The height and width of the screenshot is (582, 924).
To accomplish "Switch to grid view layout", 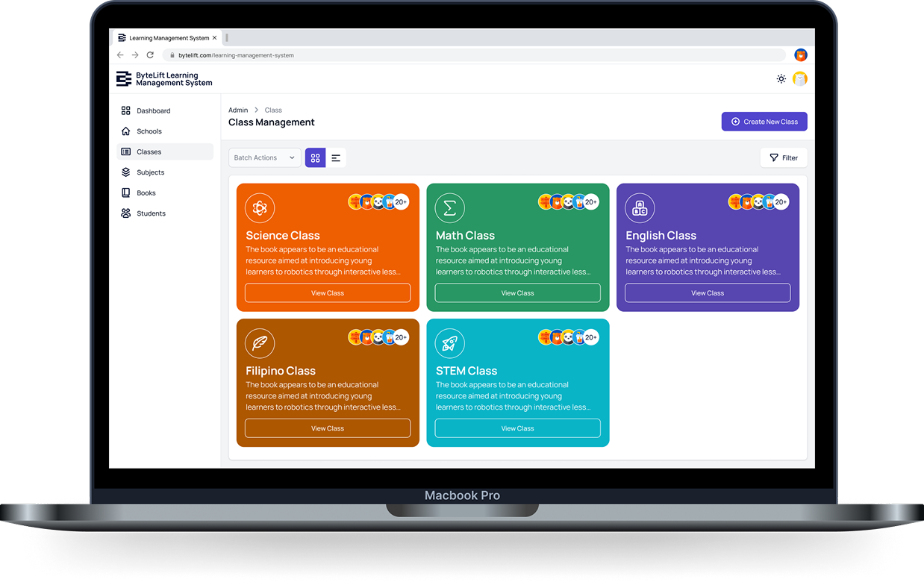I will pyautogui.click(x=315, y=158).
